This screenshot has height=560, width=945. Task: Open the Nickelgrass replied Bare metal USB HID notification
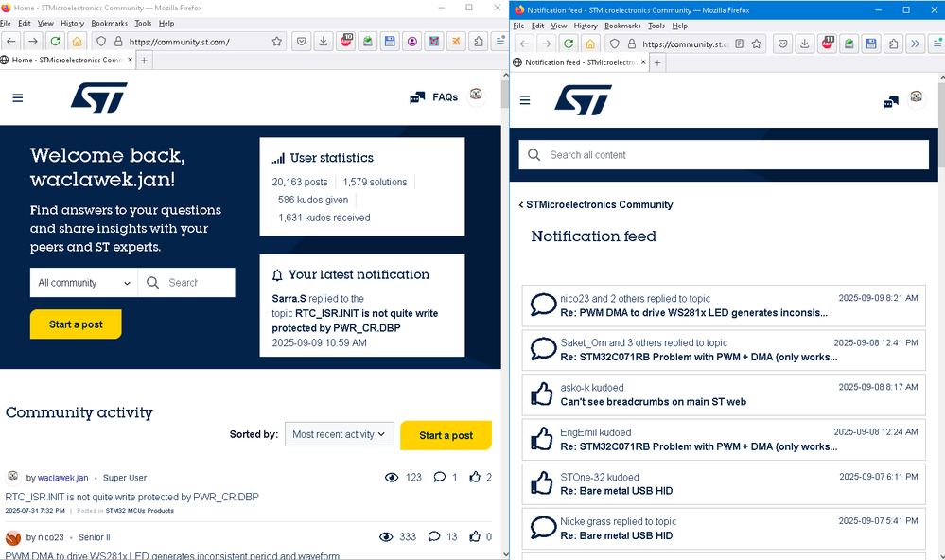pos(724,529)
